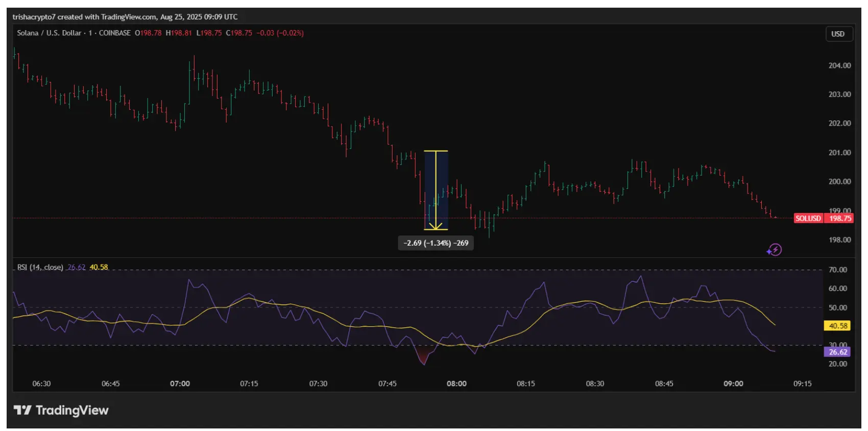Click the 198.00 price axis label
Viewport: 868px width, 431px height.
point(839,240)
